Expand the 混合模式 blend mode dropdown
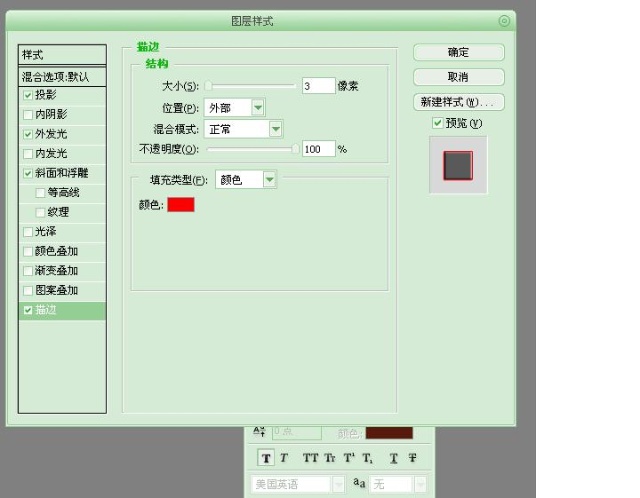 click(x=276, y=129)
